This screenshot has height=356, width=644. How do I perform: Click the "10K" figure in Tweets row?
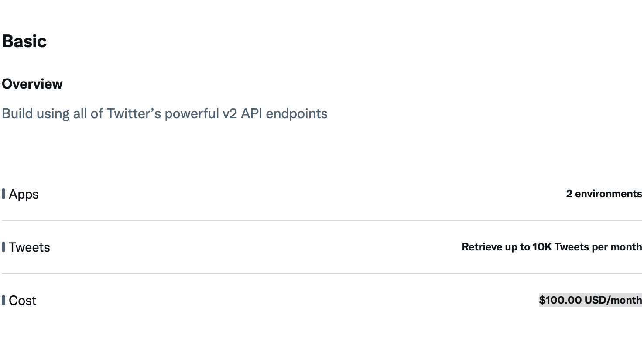tap(542, 247)
